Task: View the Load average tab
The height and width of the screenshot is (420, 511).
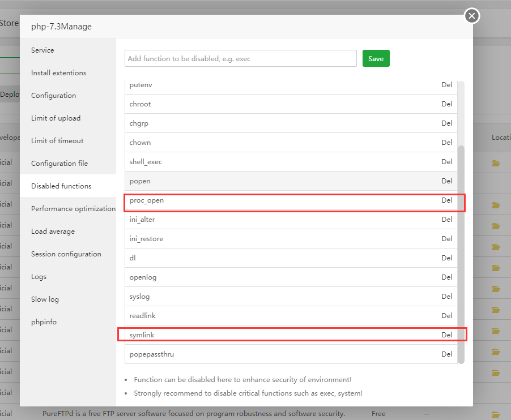Action: tap(53, 232)
